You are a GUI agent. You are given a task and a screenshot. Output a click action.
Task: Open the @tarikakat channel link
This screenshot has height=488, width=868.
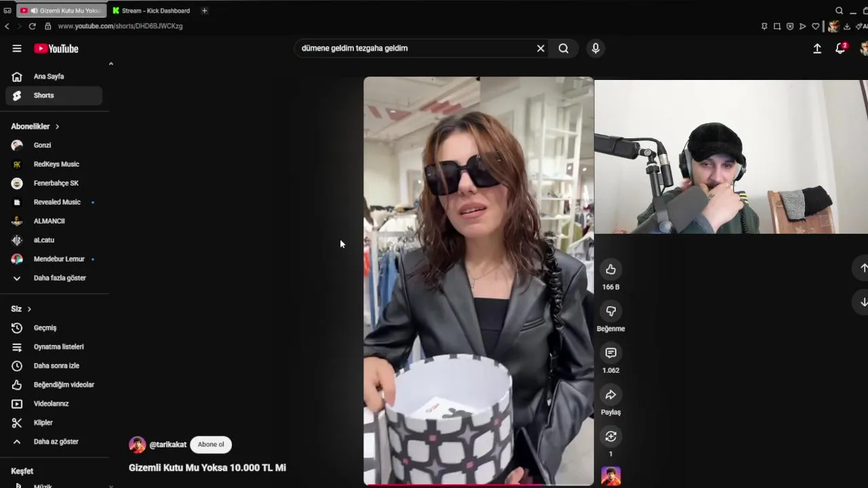tap(168, 445)
